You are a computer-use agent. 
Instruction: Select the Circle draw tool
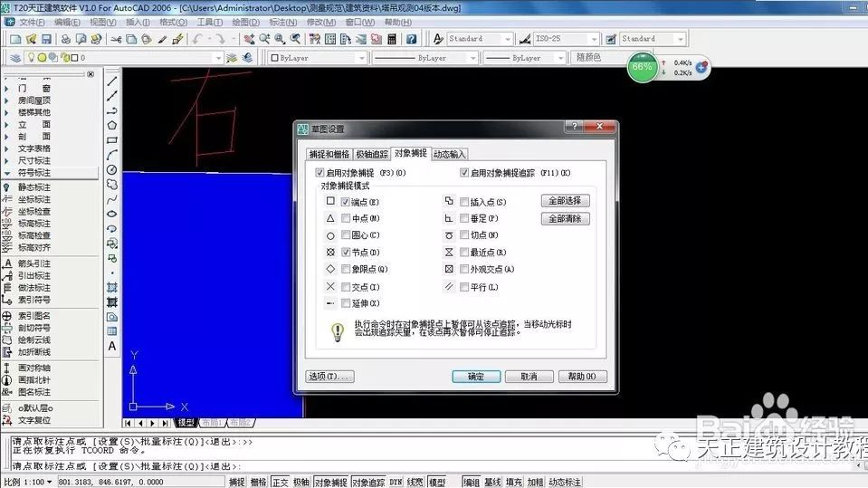click(112, 169)
